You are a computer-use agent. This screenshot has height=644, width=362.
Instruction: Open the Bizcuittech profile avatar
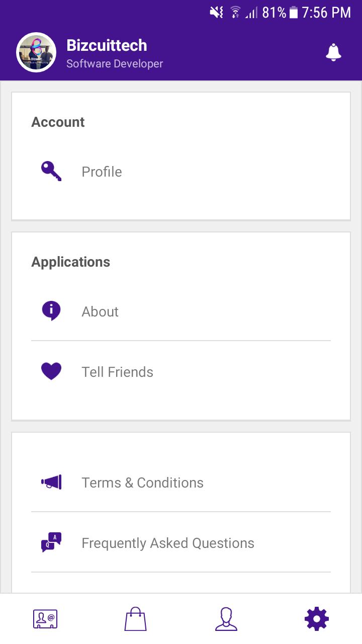(36, 52)
